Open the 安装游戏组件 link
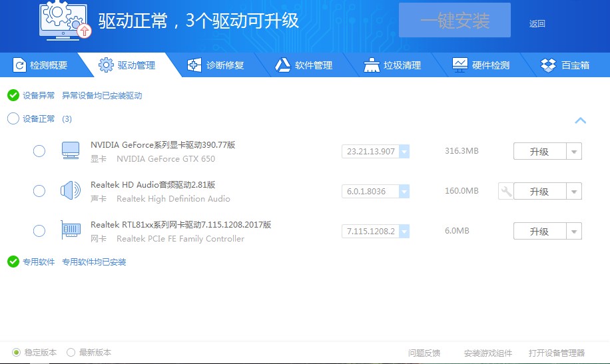 (x=488, y=353)
